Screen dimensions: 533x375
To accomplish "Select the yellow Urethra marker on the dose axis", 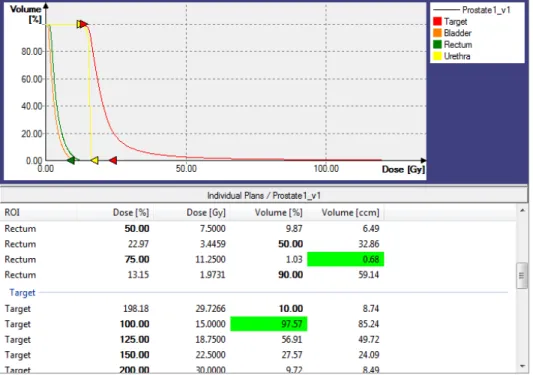I will tap(95, 160).
